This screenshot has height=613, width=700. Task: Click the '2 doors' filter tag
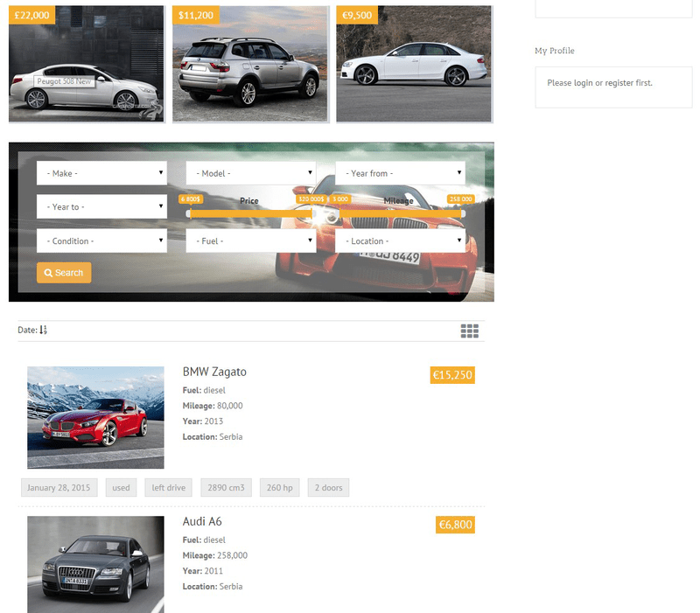click(328, 488)
